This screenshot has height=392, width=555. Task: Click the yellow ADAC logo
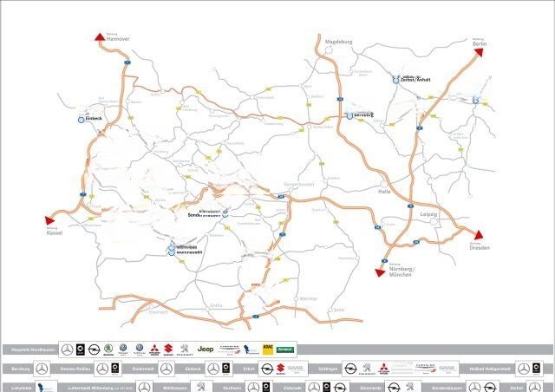pos(268,350)
